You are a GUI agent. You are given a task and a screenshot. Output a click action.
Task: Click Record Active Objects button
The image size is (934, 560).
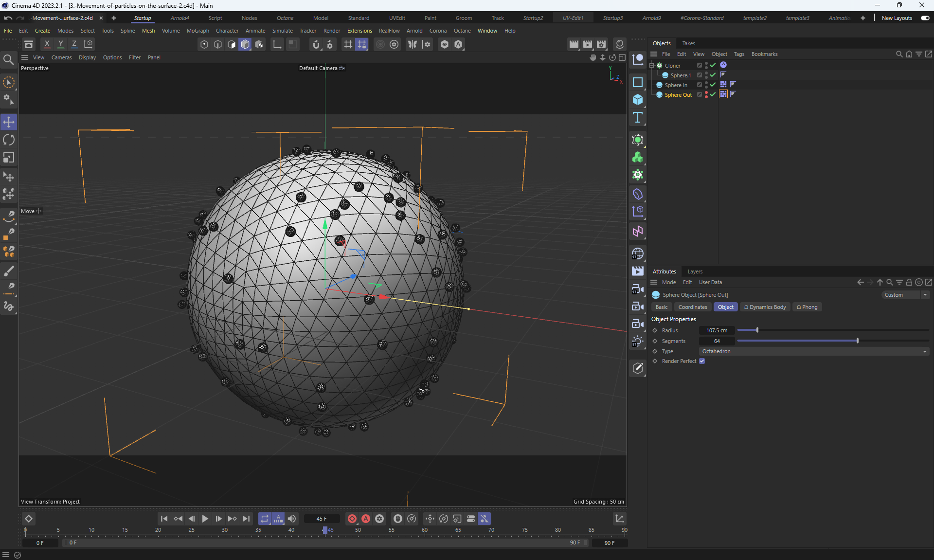(x=352, y=519)
